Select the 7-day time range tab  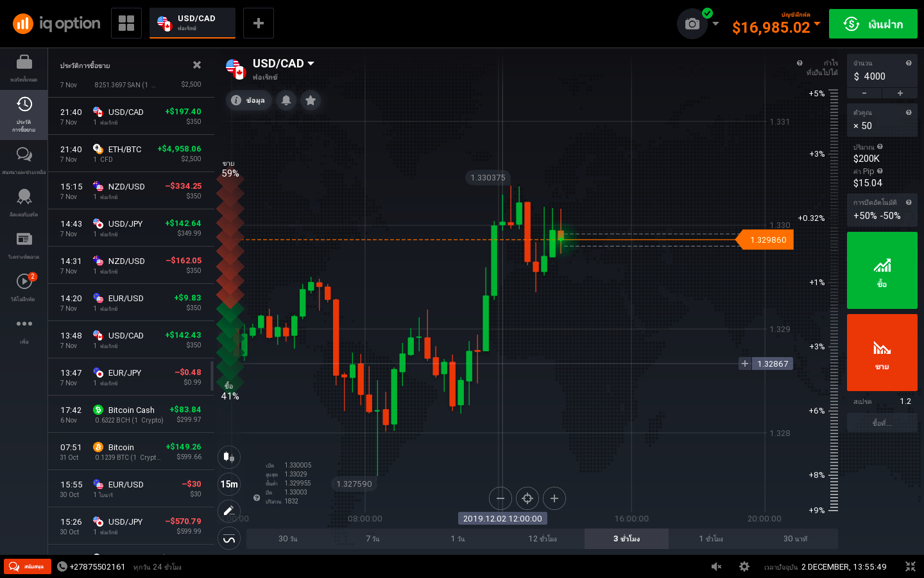(373, 539)
